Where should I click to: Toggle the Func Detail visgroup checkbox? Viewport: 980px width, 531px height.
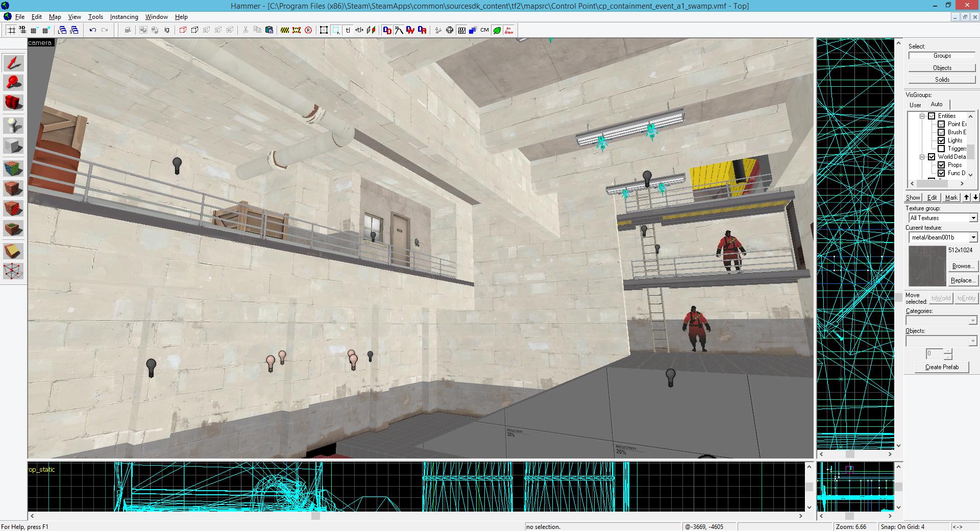coord(941,173)
